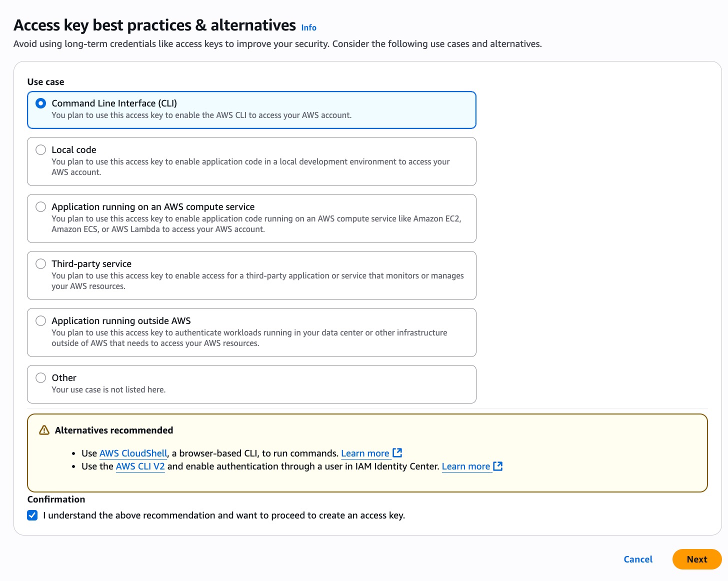This screenshot has height=581, width=728.
Task: Pick the Application running outside AWS option
Action: [40, 320]
